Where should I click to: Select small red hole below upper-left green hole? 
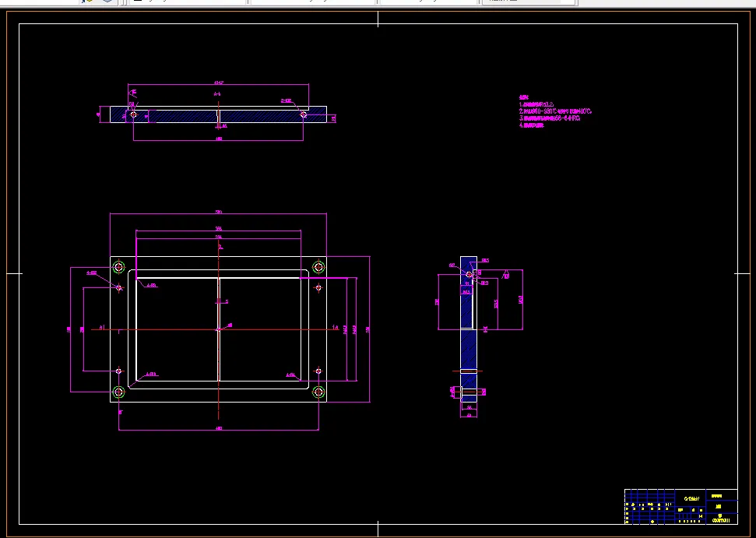[x=119, y=288]
